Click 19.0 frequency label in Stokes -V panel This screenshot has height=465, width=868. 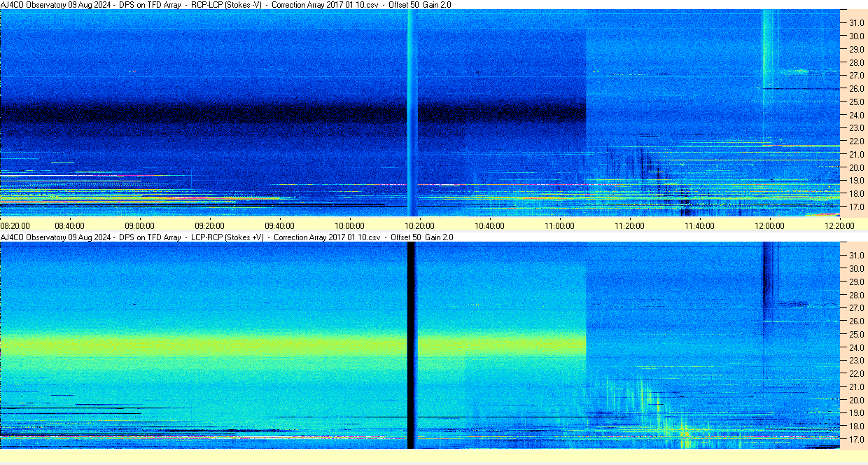click(856, 181)
